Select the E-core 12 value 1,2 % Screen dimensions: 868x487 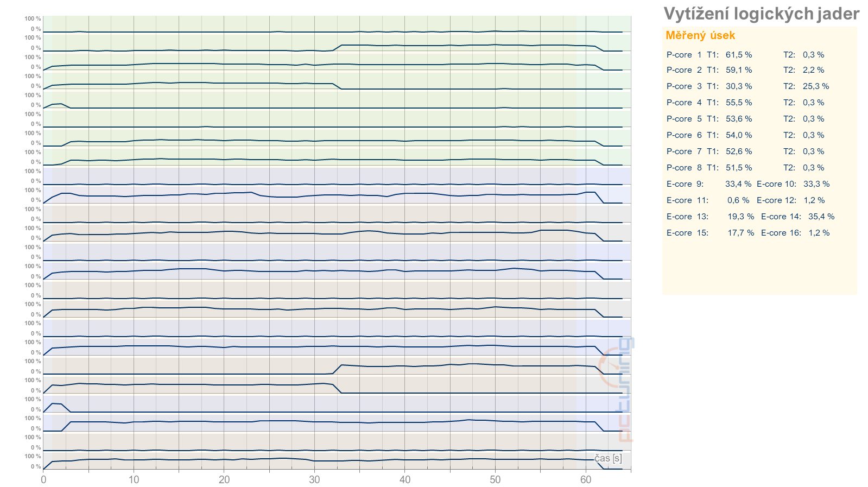click(x=814, y=200)
